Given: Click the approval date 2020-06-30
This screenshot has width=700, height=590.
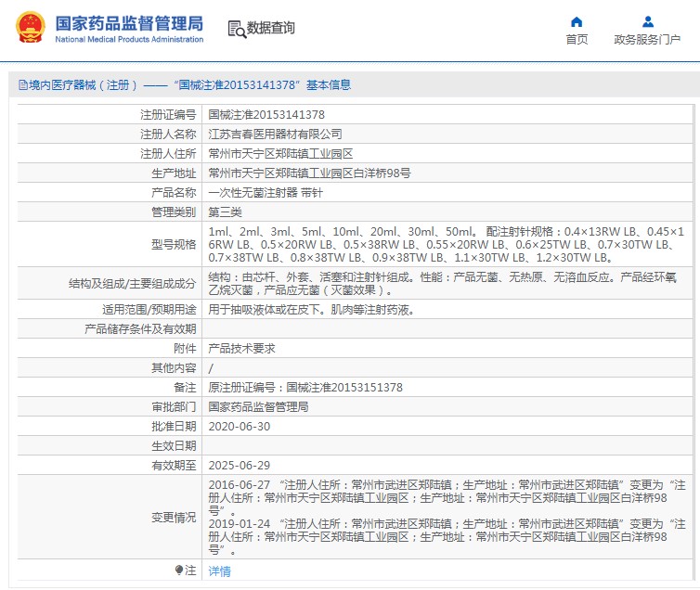Looking at the screenshot, I should (x=239, y=427).
